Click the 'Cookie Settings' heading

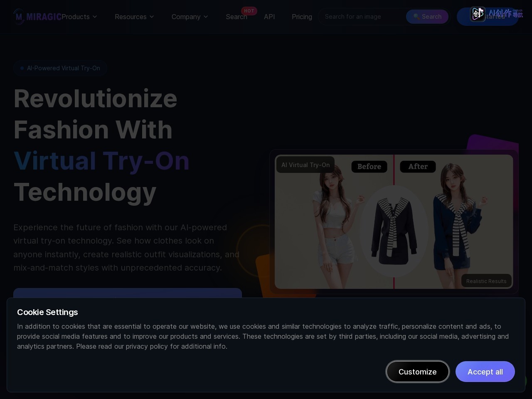pyautogui.click(x=47, y=312)
